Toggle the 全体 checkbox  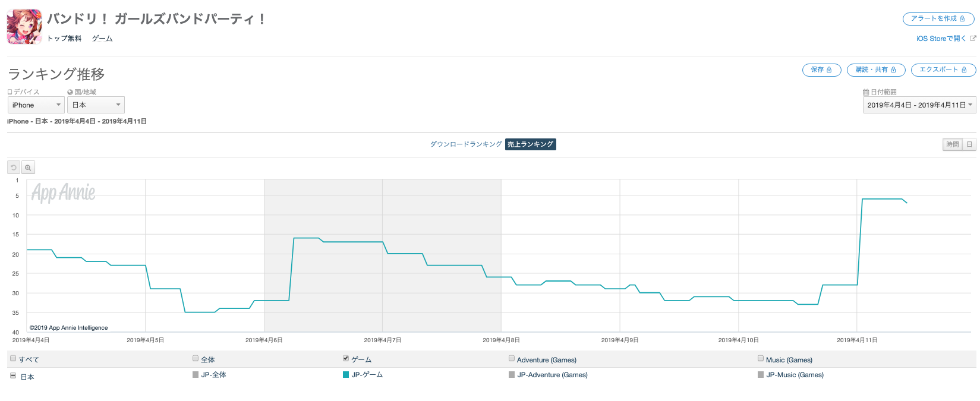pos(196,358)
